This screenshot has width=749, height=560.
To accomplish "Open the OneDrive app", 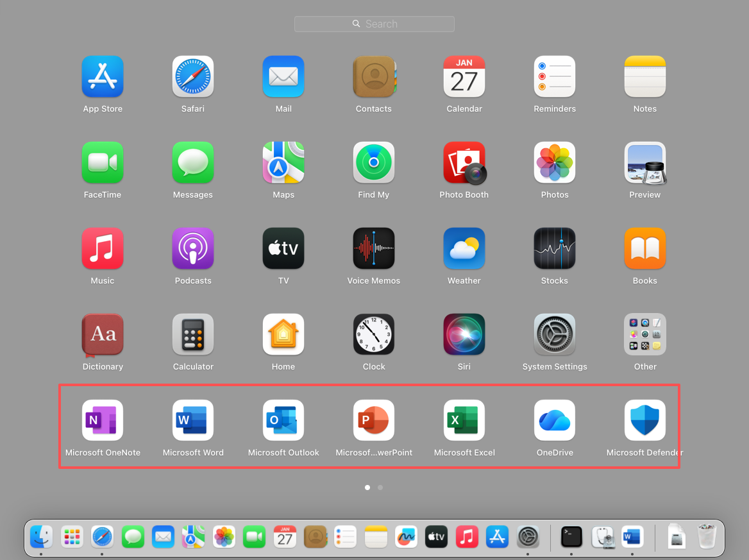I will (555, 421).
